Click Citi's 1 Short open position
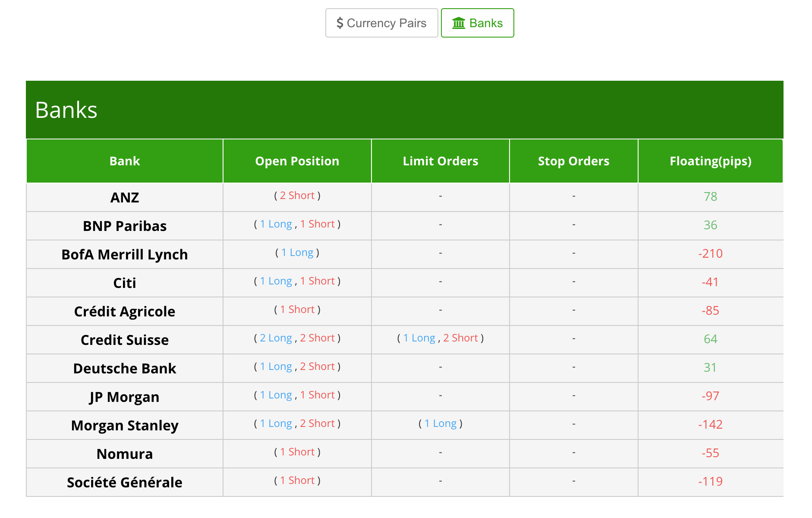812x518 pixels. point(318,281)
